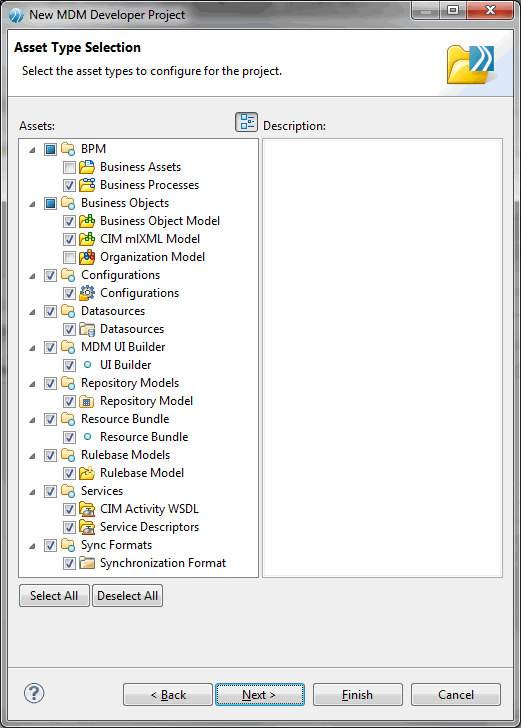This screenshot has height=728, width=521.
Task: Click the Deselect All button
Action: click(x=128, y=596)
